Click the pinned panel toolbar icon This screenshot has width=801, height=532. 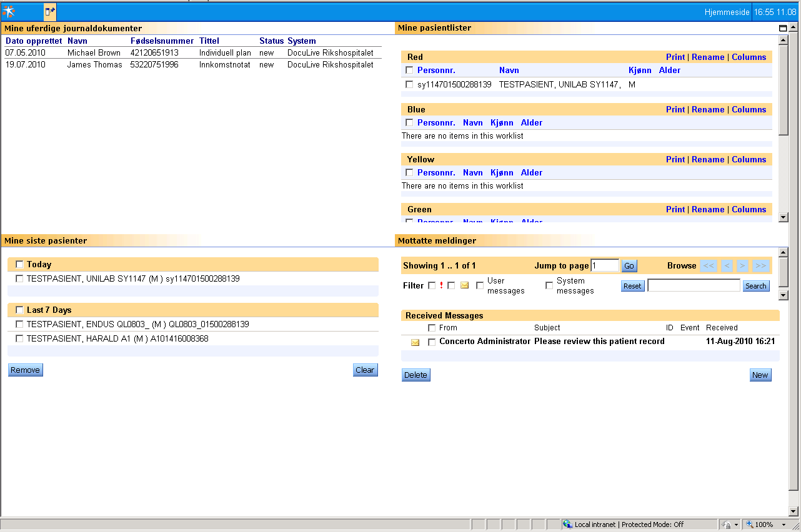50,12
